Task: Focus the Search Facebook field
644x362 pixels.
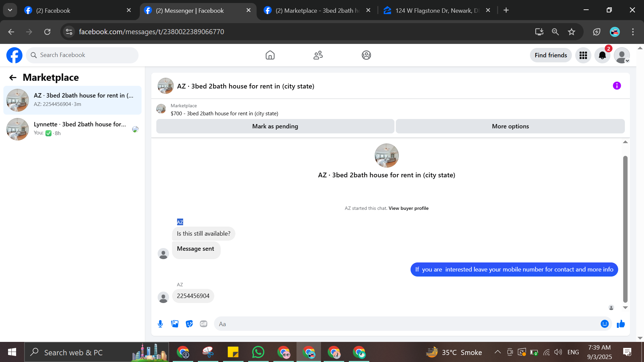Action: click(x=82, y=55)
